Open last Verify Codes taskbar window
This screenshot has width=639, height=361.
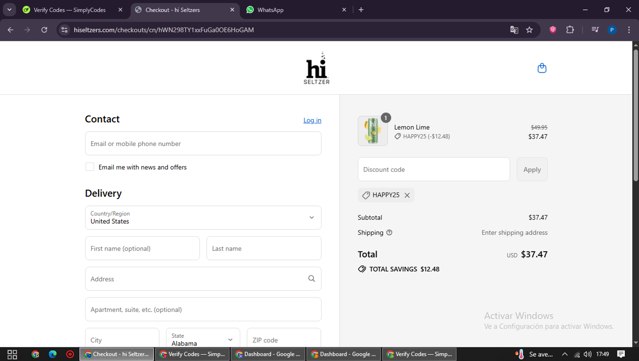point(420,354)
